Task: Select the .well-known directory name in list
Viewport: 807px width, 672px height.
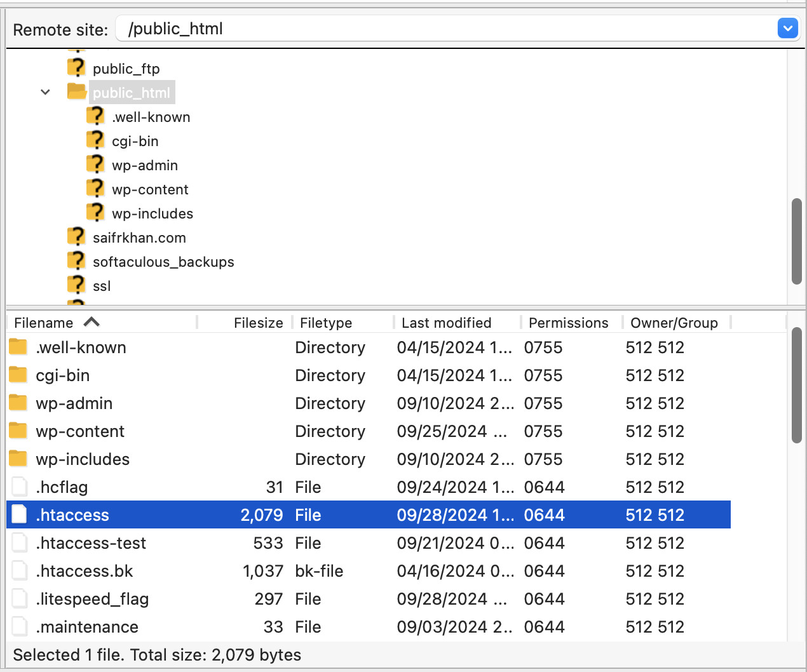Action: pos(81,347)
